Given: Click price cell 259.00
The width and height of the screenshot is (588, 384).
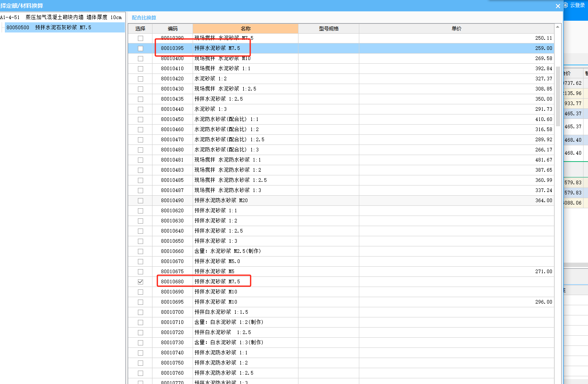Looking at the screenshot, I should click(457, 48).
